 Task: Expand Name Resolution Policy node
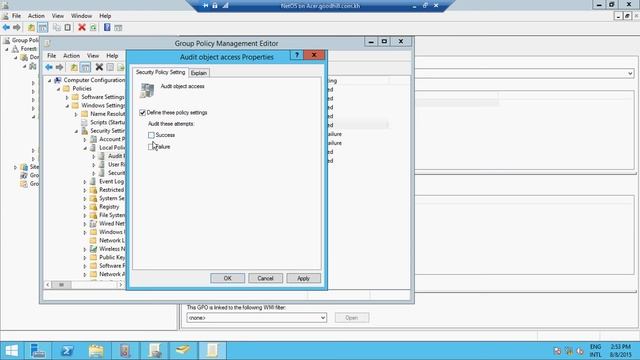(76, 114)
